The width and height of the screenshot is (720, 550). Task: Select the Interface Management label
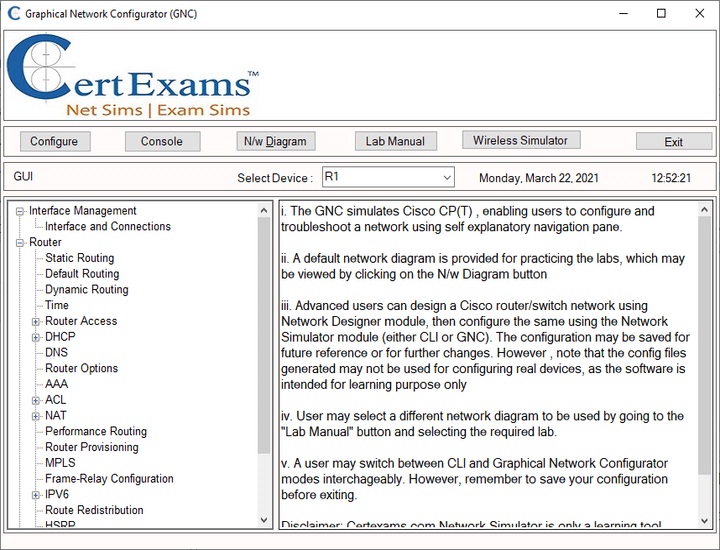tap(83, 211)
